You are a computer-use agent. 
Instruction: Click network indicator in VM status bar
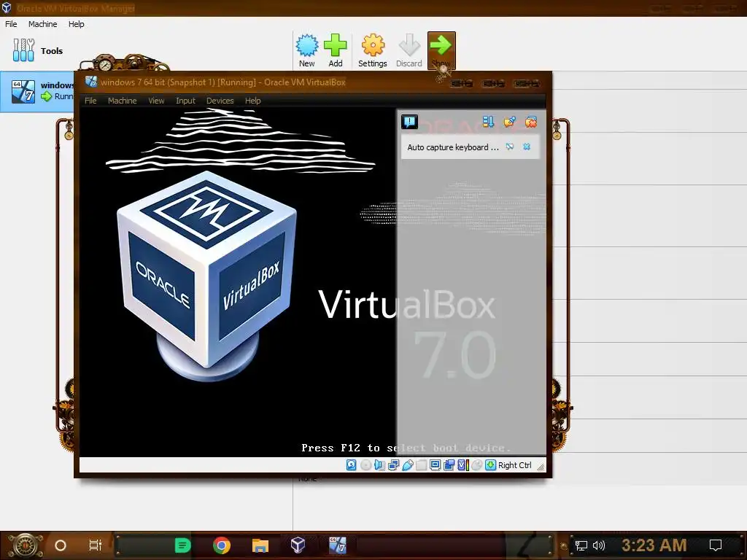tap(393, 465)
